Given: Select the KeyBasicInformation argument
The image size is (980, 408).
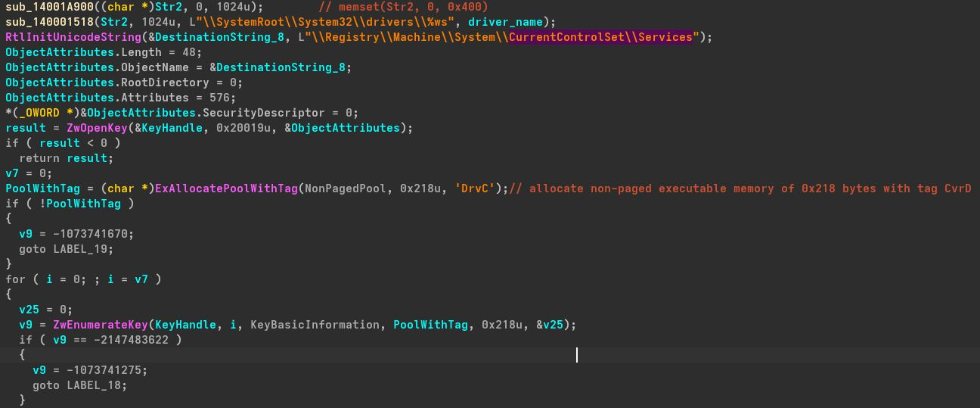Looking at the screenshot, I should pos(315,325).
